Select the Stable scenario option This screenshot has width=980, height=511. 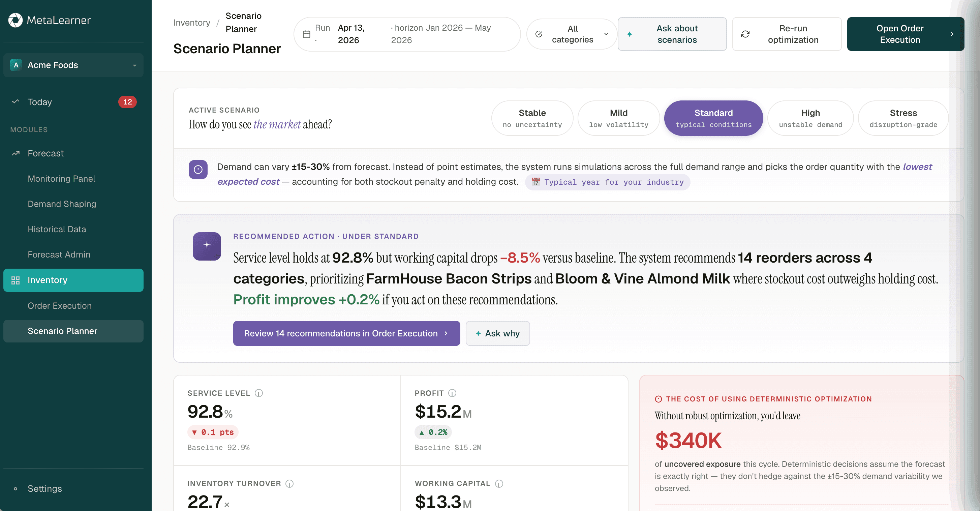click(x=532, y=118)
